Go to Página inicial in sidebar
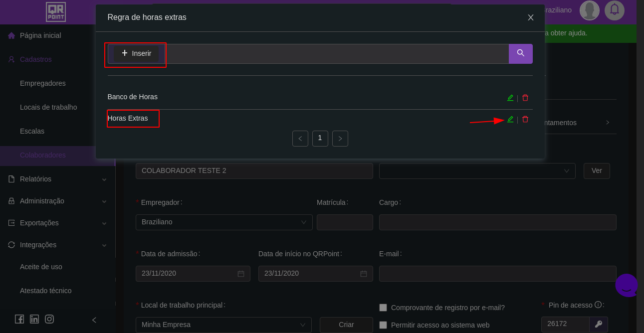644x333 pixels. (40, 35)
